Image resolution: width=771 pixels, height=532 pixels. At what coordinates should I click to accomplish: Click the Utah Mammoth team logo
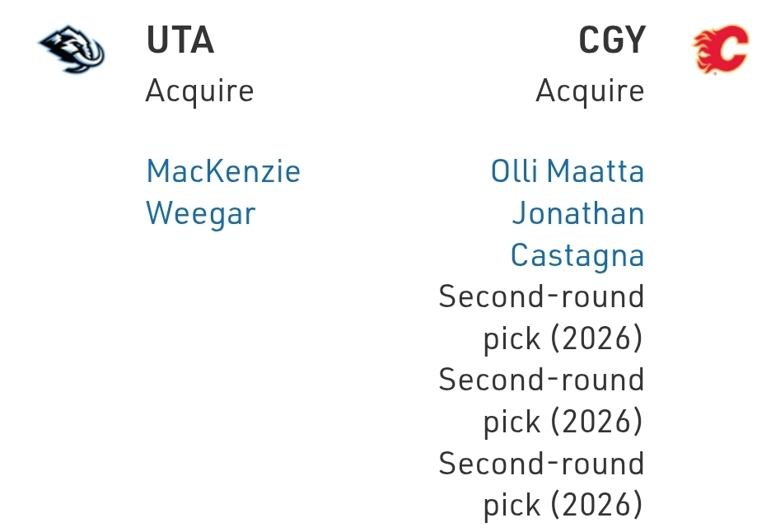pos(72,49)
